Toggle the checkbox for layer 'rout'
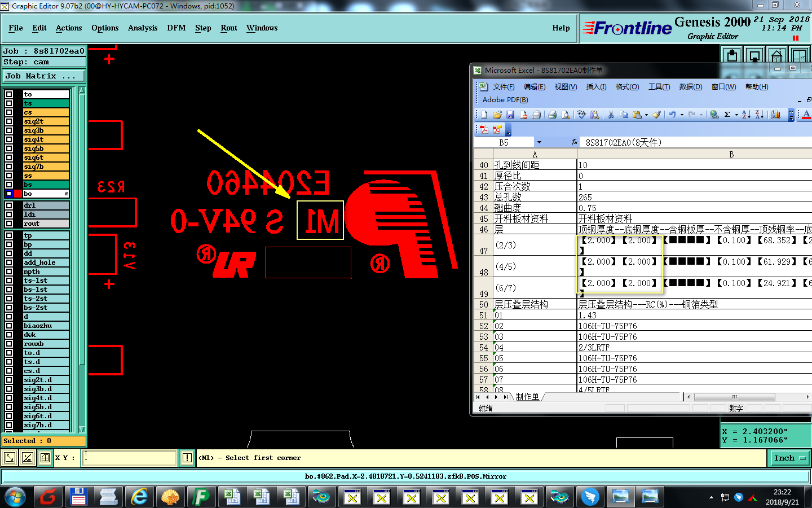The width and height of the screenshot is (812, 508). tap(9, 224)
